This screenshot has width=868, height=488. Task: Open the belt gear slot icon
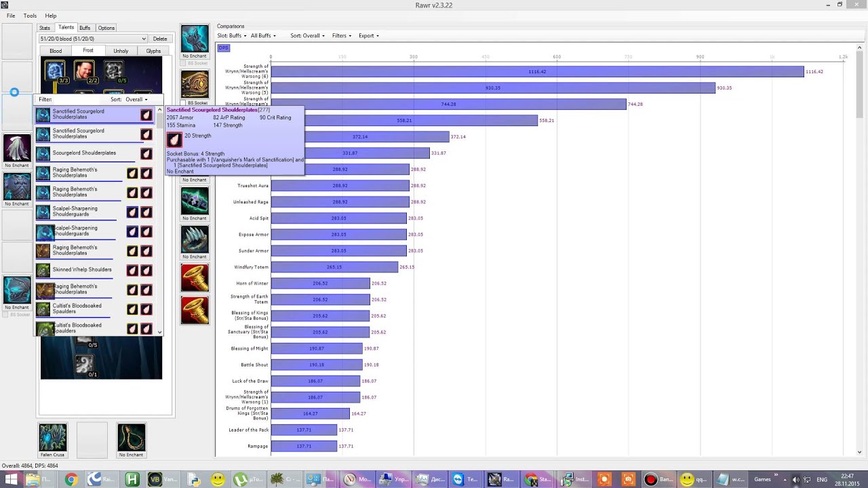pyautogui.click(x=195, y=85)
